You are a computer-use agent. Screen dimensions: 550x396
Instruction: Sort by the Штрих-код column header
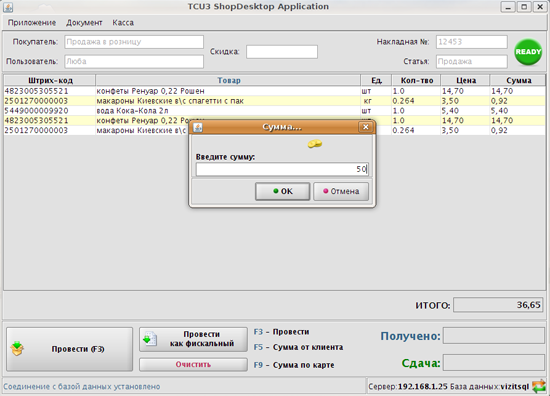[x=50, y=80]
